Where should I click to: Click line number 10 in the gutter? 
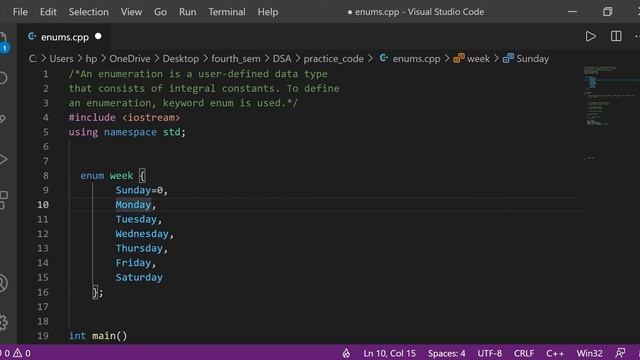click(x=42, y=204)
